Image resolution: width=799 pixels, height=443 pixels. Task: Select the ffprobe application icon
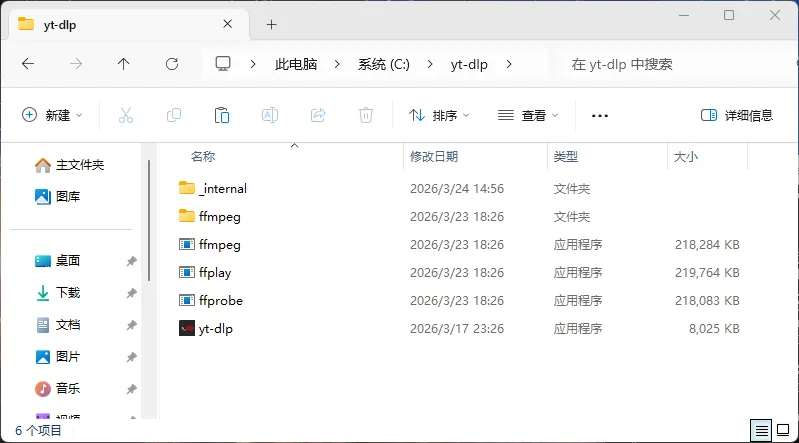coord(187,300)
